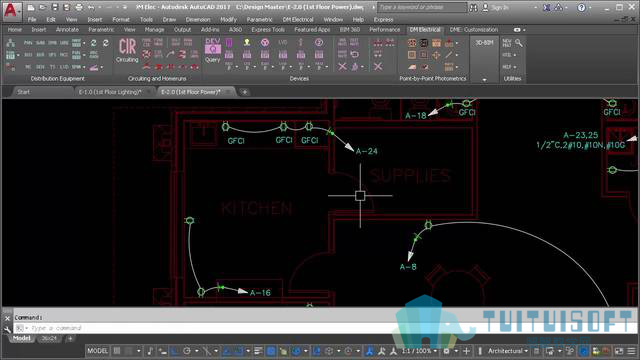Click the DEV Query device tool
This screenshot has width=640, height=360.
213,50
